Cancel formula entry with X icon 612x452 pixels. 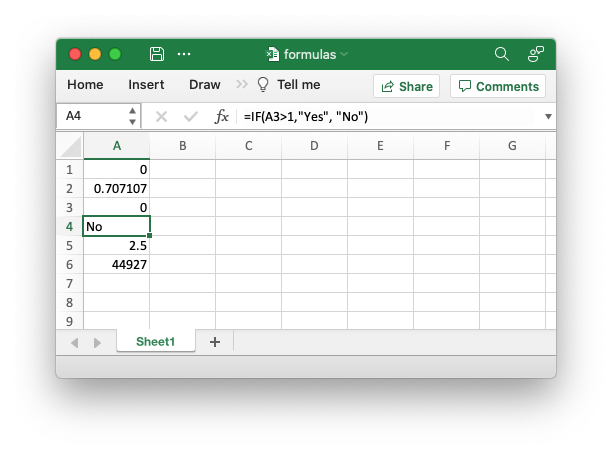pos(161,116)
